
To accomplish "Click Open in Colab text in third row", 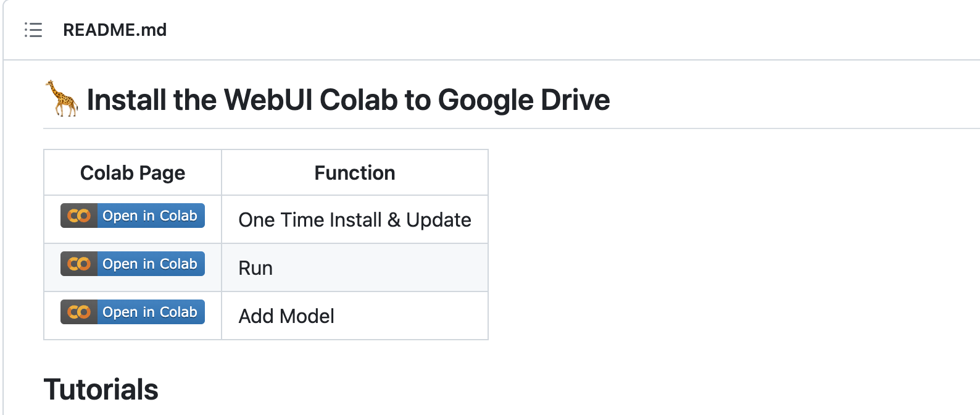I will (150, 312).
